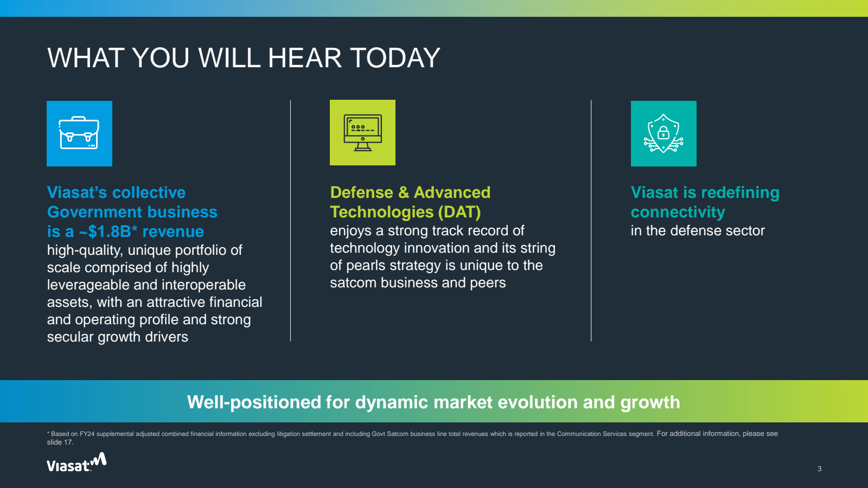Click 'is a ~$1.8B* revenue' text
The image size is (868, 488).
[x=125, y=232]
